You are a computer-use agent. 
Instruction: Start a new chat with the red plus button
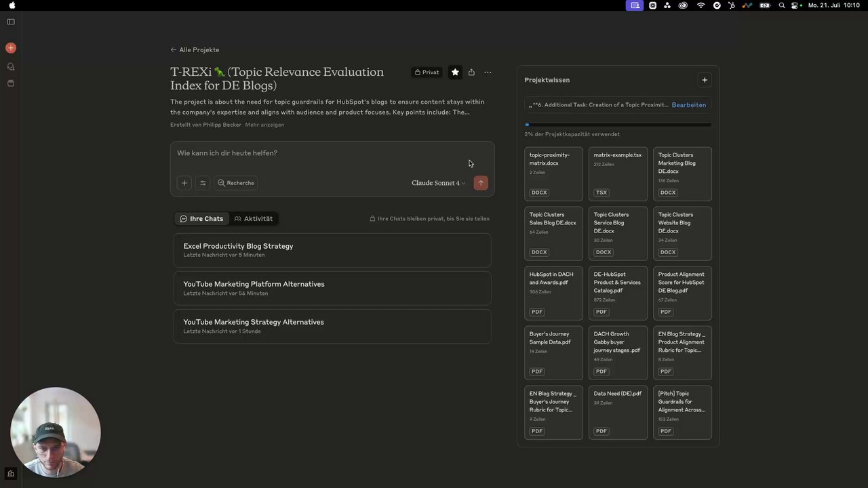coord(11,48)
